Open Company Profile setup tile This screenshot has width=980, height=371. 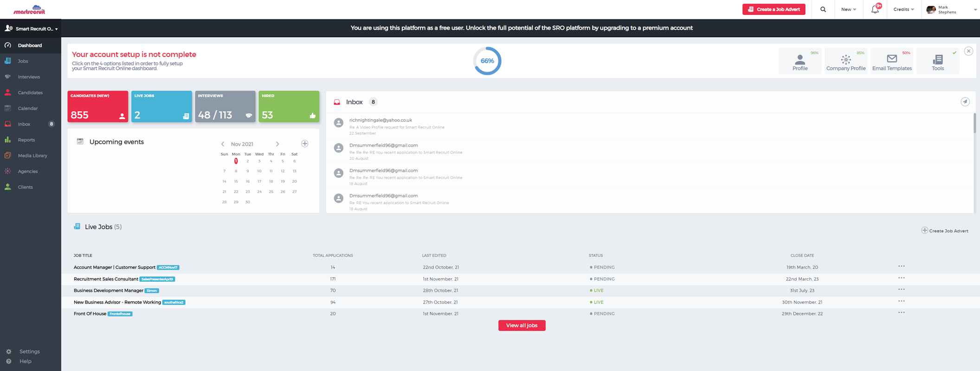coord(846,61)
